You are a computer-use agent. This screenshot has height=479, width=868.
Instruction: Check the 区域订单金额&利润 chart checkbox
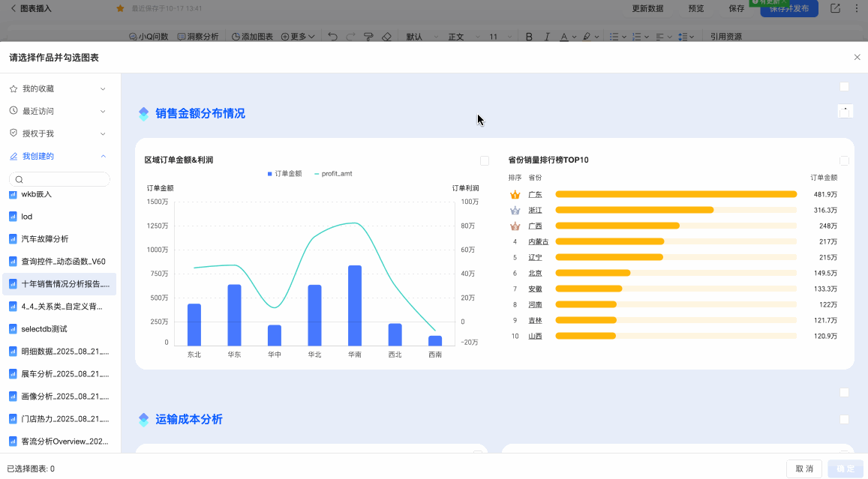tap(485, 160)
